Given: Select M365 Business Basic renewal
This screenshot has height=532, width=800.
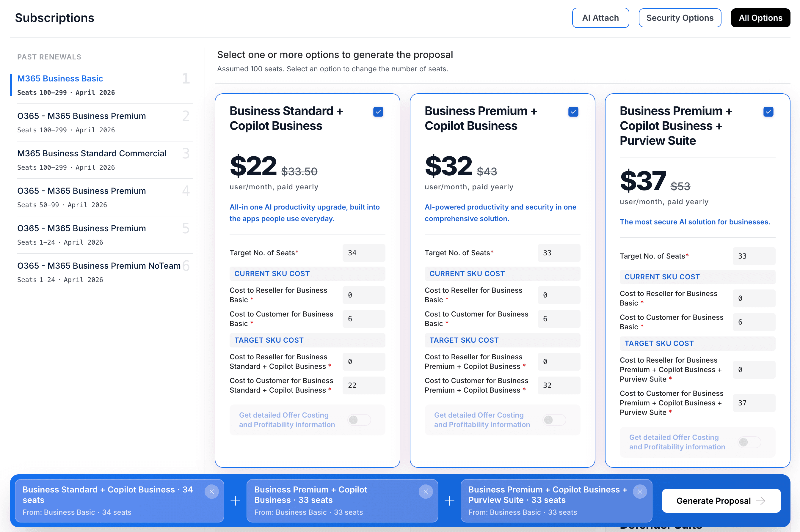Looking at the screenshot, I should [105, 85].
